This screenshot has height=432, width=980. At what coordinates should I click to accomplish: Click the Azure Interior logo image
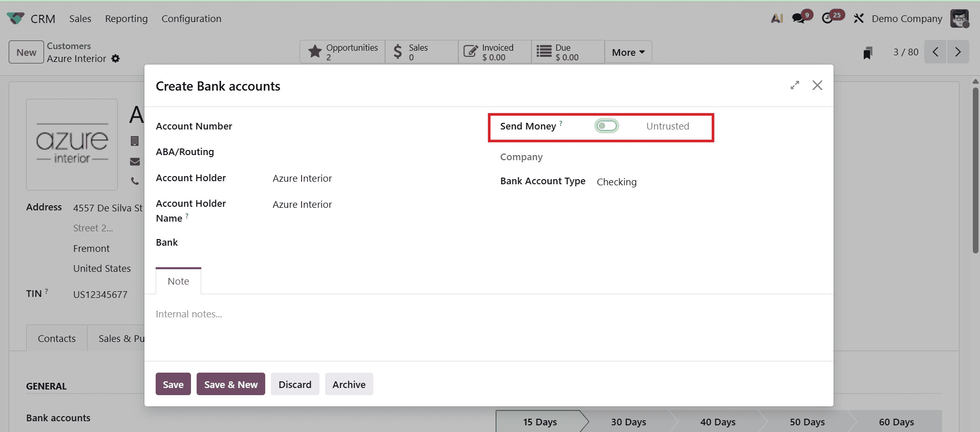(x=72, y=144)
